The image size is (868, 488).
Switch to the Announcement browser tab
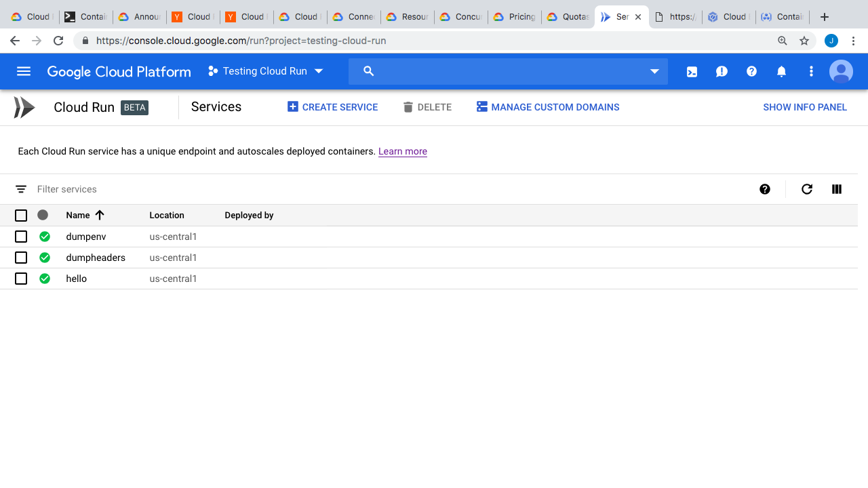click(x=139, y=17)
